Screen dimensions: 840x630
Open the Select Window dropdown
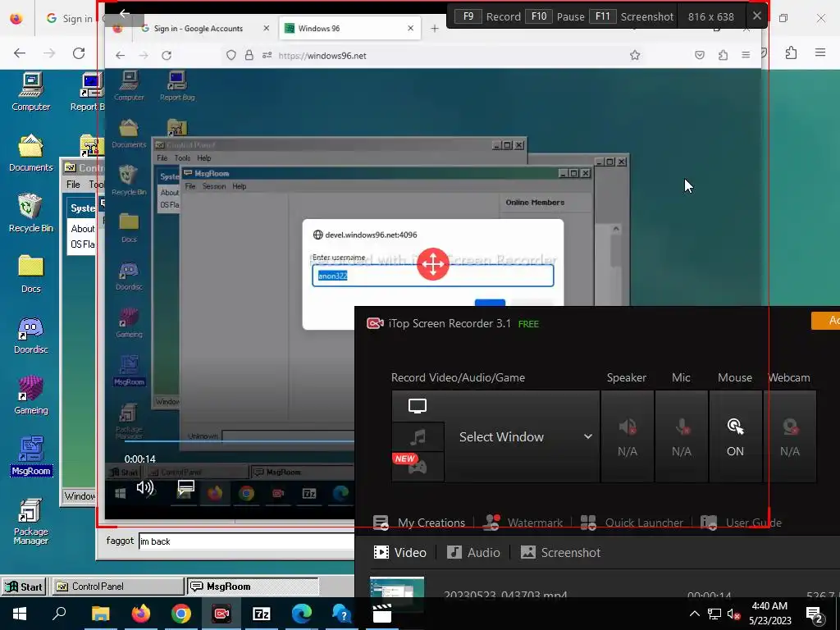click(523, 436)
